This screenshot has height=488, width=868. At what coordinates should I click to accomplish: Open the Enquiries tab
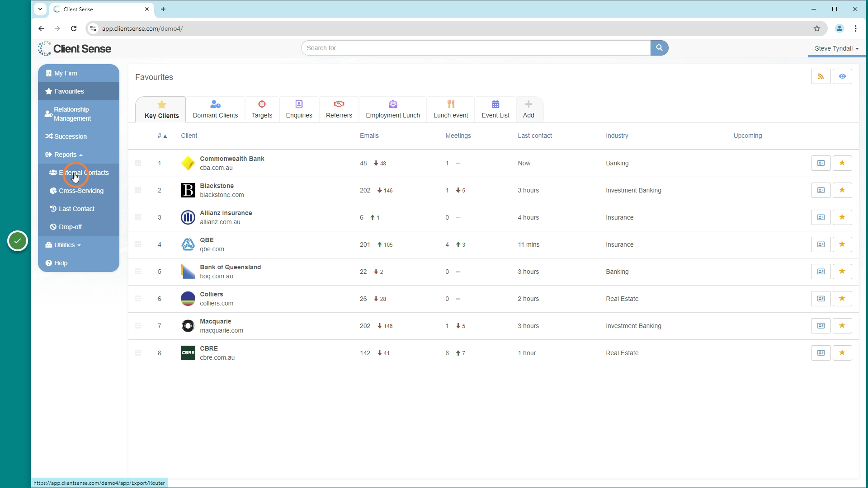[299, 109]
